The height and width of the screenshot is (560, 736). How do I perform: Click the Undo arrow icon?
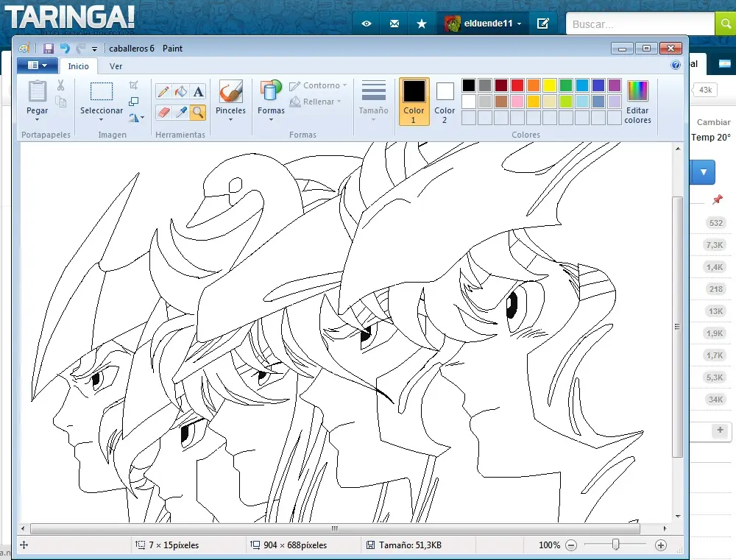[65, 49]
